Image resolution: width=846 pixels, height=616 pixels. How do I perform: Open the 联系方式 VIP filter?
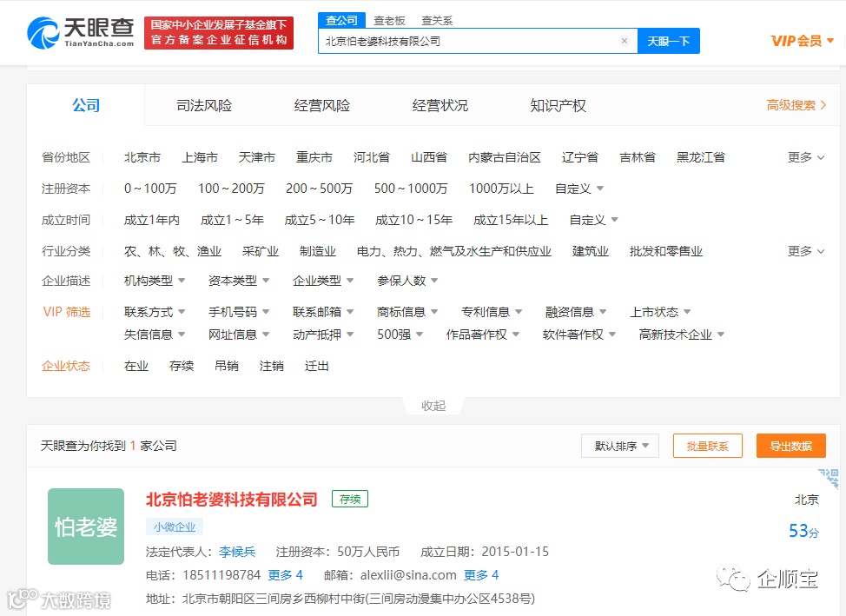pyautogui.click(x=155, y=312)
